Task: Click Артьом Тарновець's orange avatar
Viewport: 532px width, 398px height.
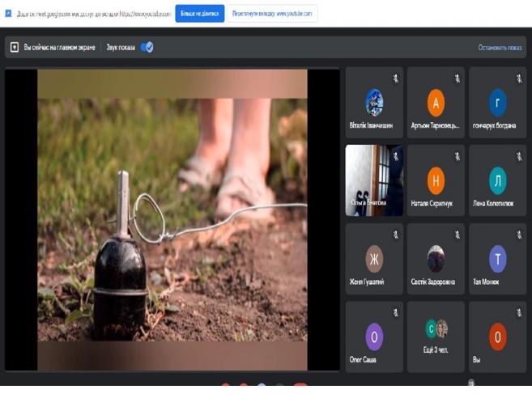Action: tap(436, 103)
